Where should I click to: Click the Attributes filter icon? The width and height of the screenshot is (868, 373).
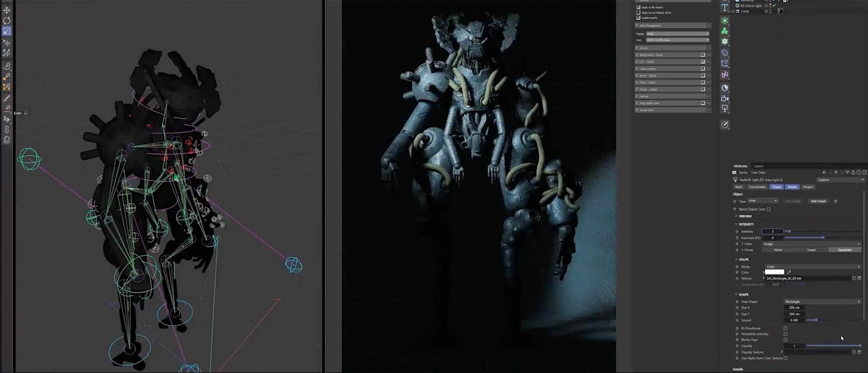pyautogui.click(x=847, y=173)
